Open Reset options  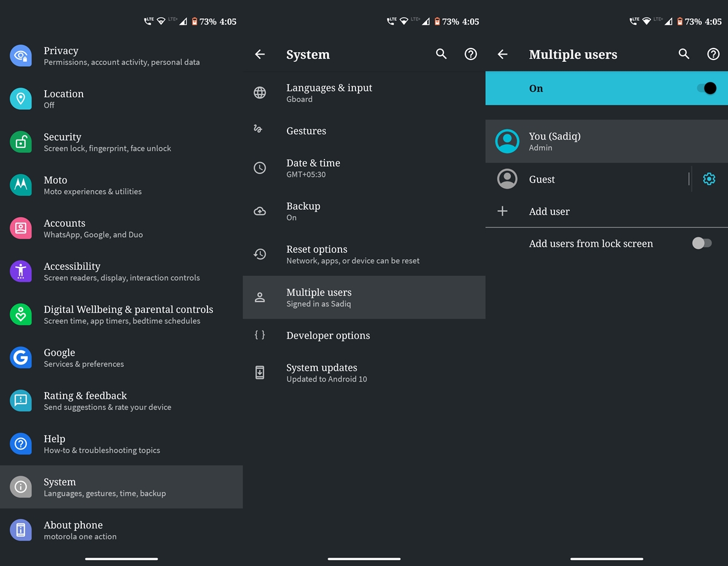(x=364, y=254)
